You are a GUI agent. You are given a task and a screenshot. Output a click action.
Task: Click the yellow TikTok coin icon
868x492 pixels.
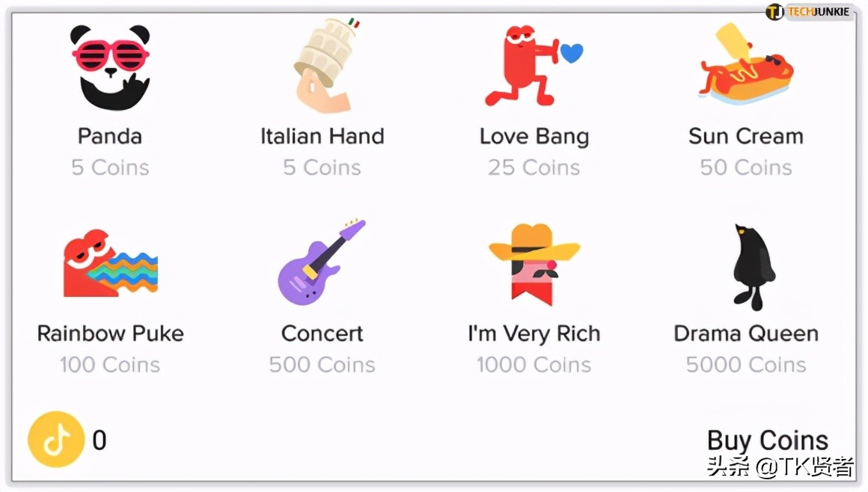(56, 440)
